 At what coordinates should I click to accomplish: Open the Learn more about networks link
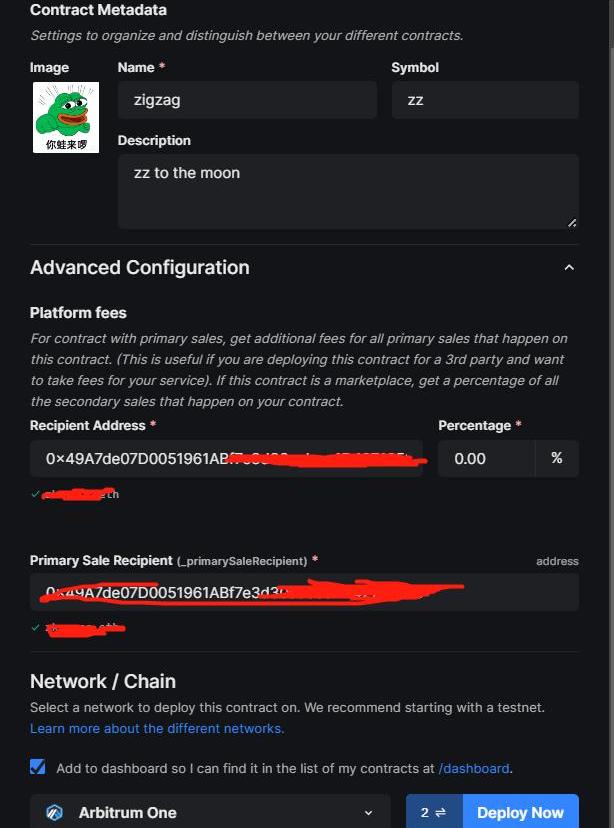pos(157,728)
